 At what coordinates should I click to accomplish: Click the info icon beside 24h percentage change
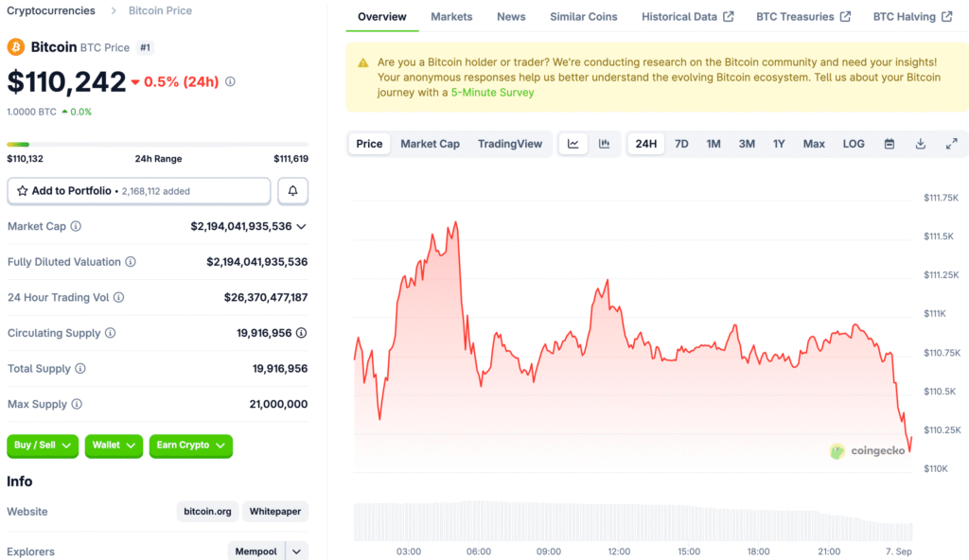[x=230, y=81]
